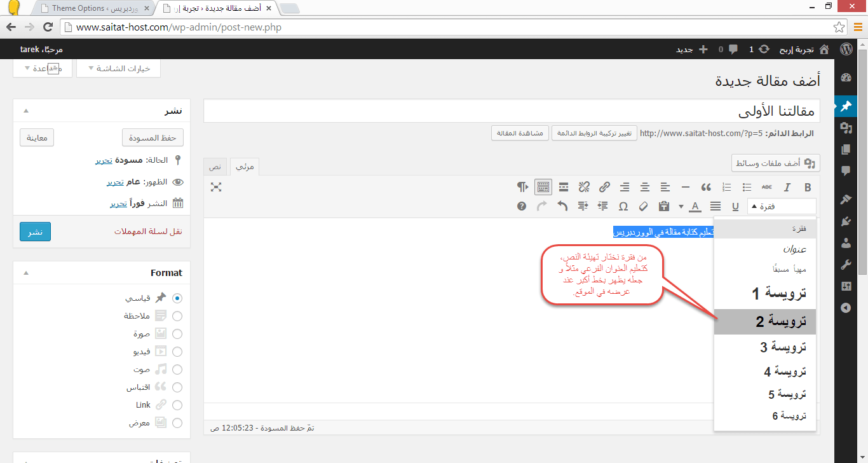
Task: Select the ملاحظة post format radio
Action: 177,315
